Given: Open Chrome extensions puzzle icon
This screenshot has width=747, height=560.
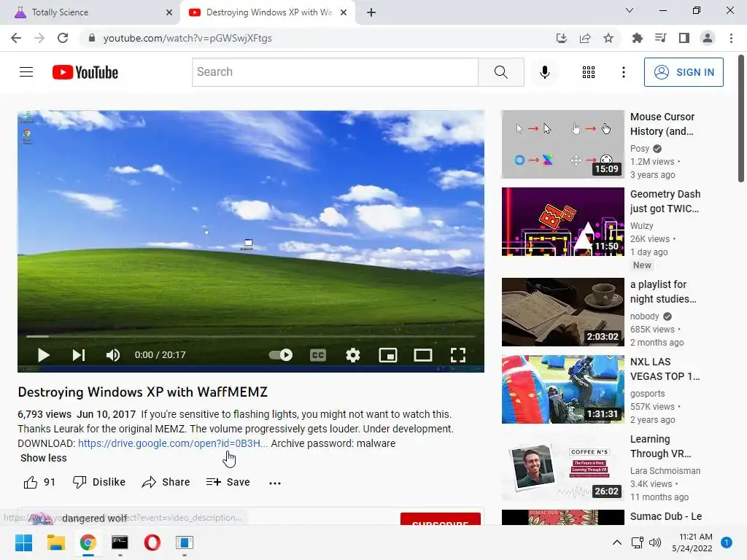Looking at the screenshot, I should pyautogui.click(x=638, y=38).
